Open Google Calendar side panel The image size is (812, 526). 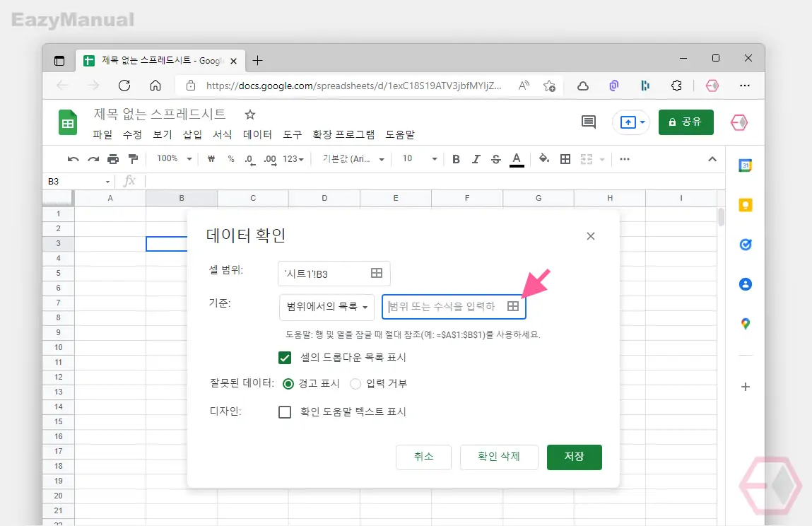(745, 166)
